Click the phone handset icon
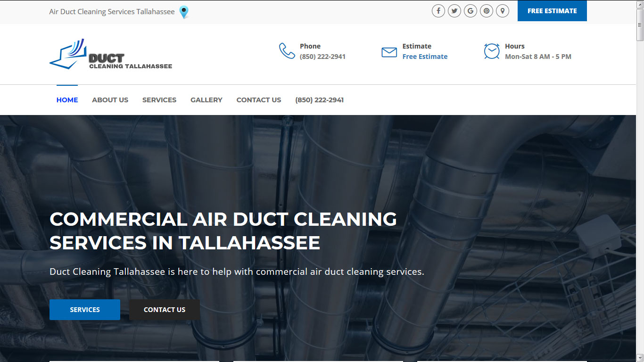 [x=287, y=51]
